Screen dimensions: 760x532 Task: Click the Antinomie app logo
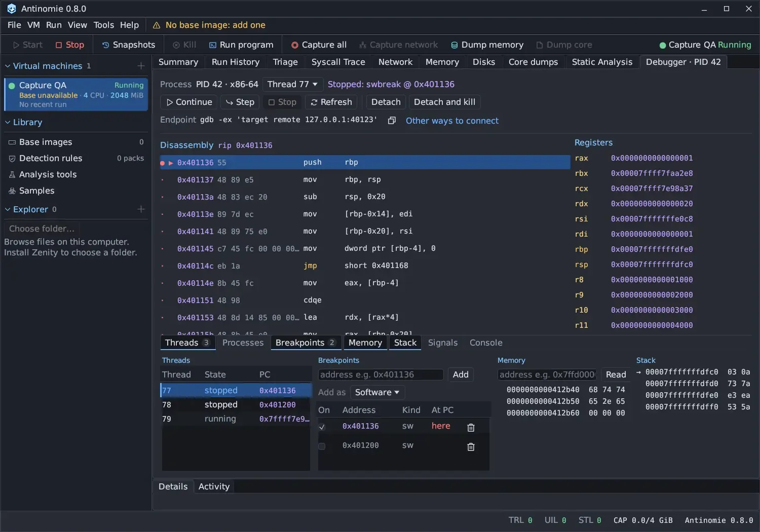[12, 9]
